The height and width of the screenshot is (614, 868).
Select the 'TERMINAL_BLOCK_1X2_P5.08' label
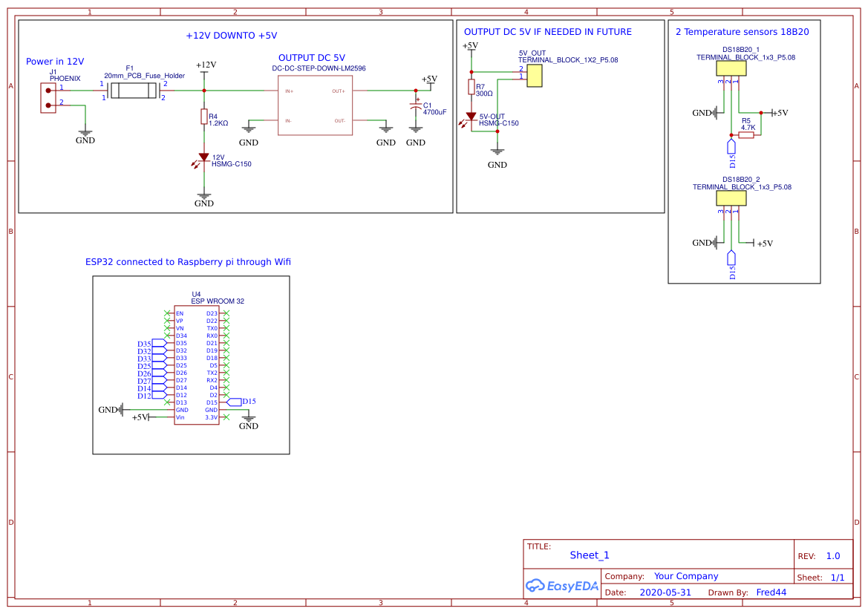(568, 60)
